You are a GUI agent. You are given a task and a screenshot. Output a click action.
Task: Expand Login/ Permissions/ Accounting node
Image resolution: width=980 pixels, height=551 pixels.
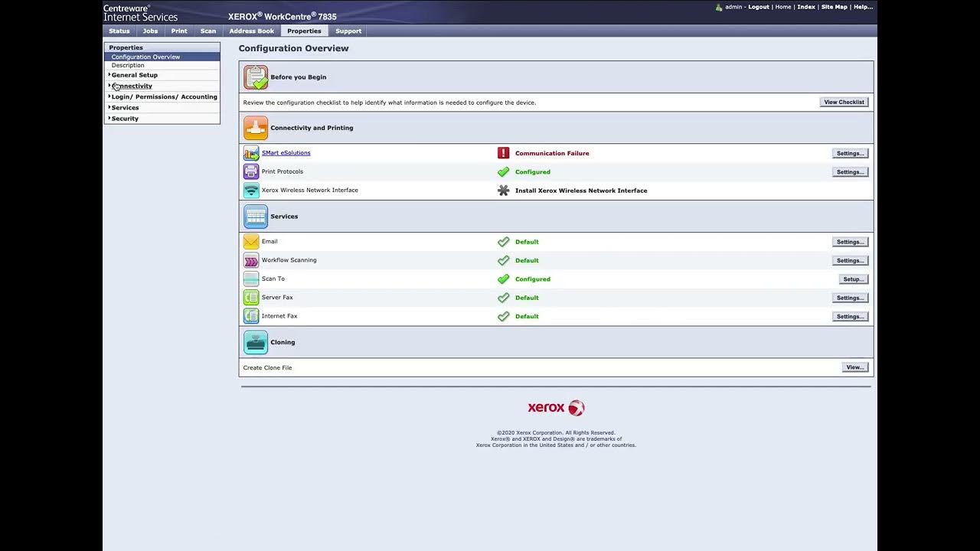[109, 96]
